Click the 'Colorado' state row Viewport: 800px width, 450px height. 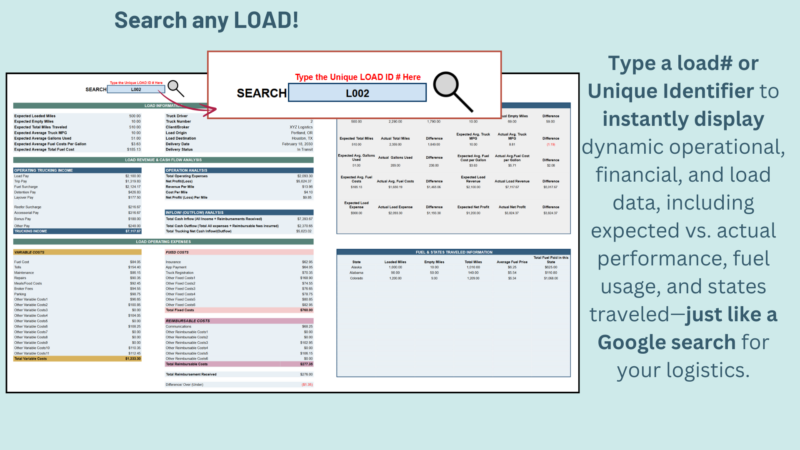[454, 279]
